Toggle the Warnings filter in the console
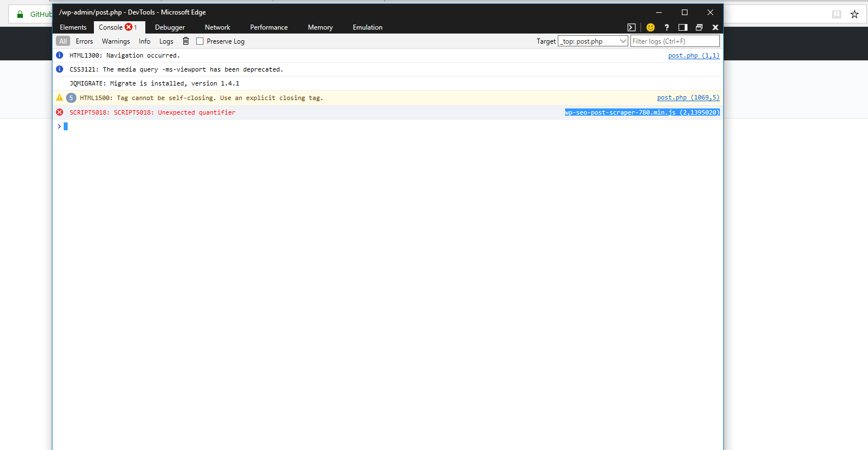The image size is (868, 450). pos(115,41)
